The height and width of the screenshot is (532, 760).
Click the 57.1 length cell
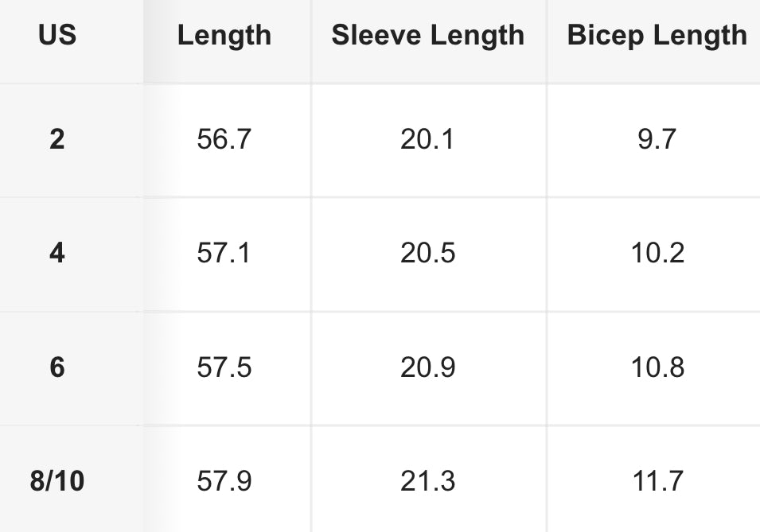(x=224, y=254)
